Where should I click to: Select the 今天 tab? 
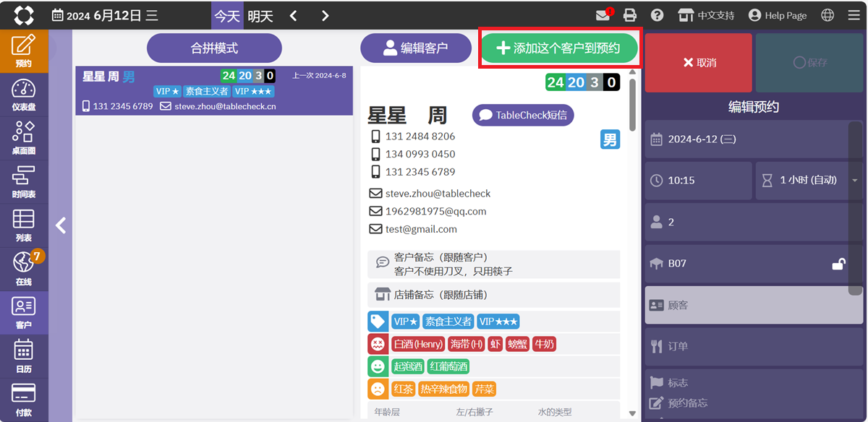227,15
